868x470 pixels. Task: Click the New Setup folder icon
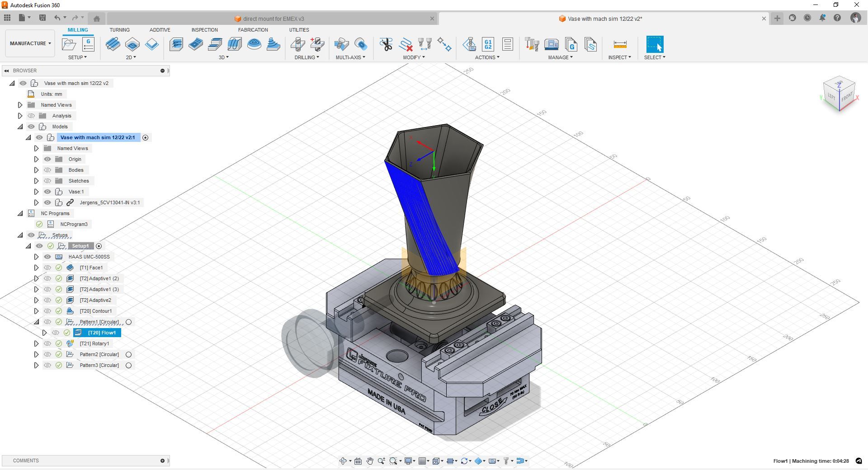coord(69,44)
